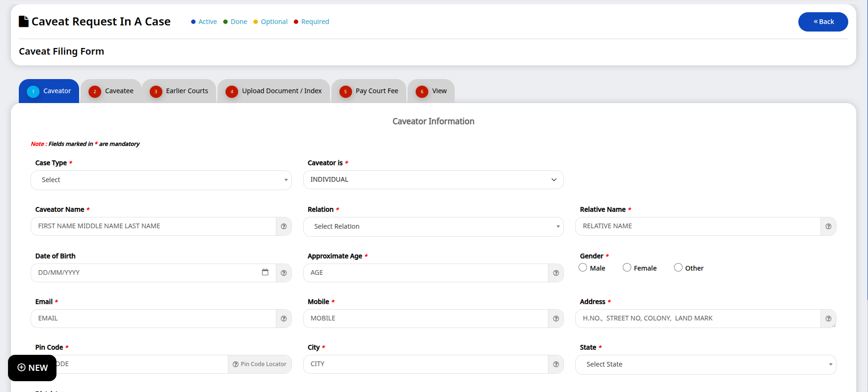Click help icon next to Address field
Screen dimensions: 868x392
coord(828,319)
